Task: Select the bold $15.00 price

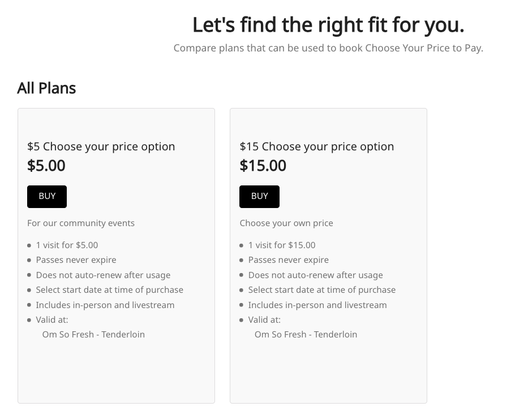Action: point(263,166)
